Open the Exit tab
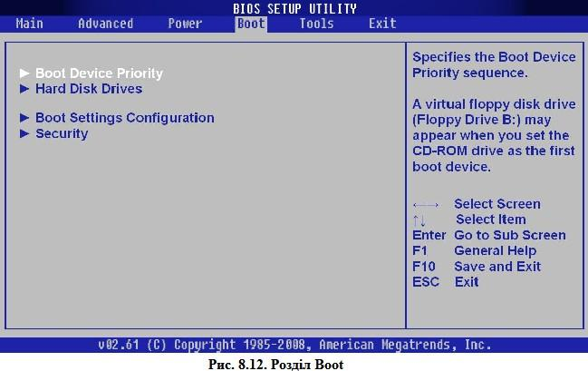Viewport: 588px width, 371px height. tap(382, 24)
